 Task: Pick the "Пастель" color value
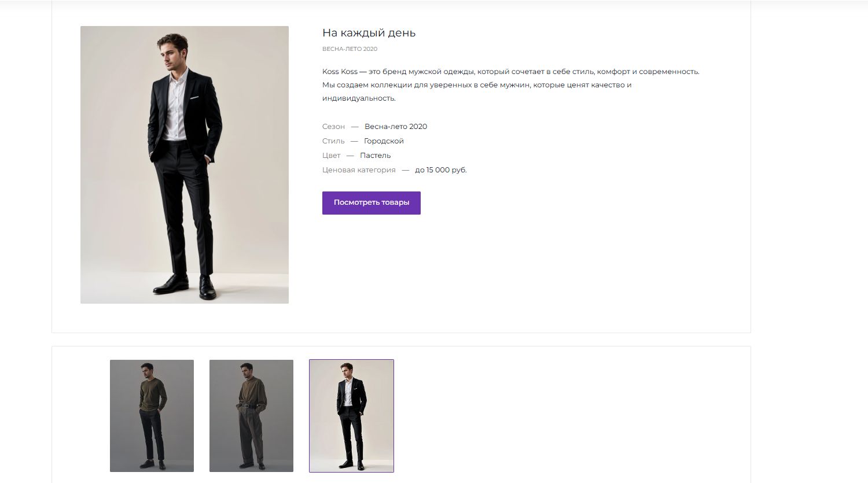click(375, 156)
